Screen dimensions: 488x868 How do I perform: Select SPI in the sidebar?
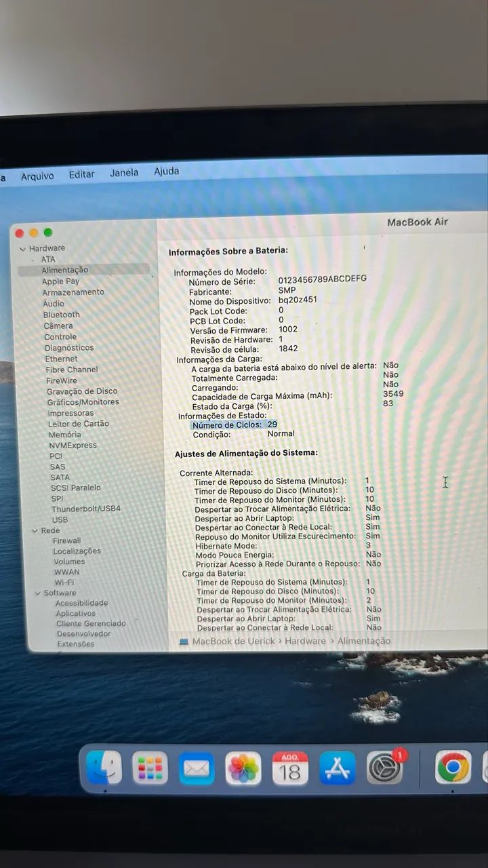coord(58,498)
